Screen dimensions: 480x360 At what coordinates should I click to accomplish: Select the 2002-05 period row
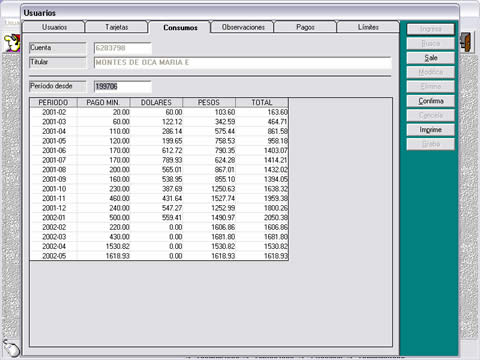tap(159, 256)
